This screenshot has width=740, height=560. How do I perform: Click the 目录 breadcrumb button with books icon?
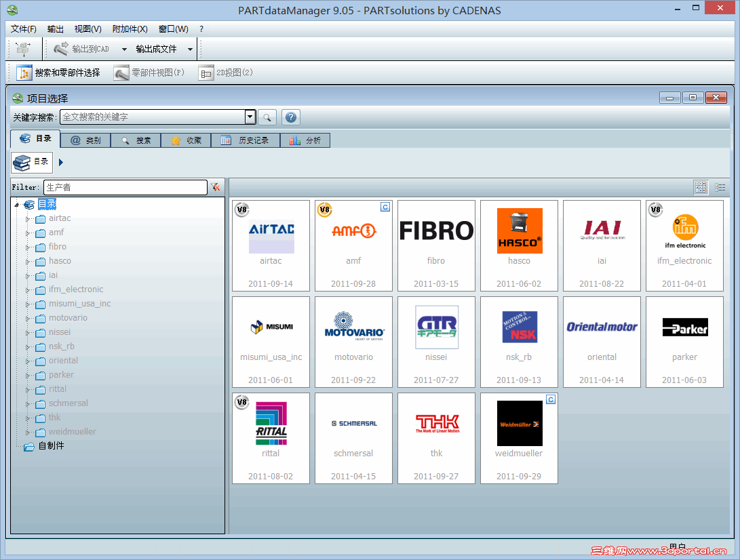pyautogui.click(x=32, y=162)
